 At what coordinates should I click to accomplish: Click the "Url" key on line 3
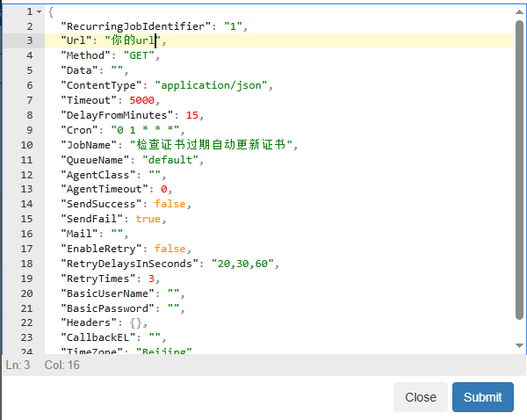[x=76, y=40]
